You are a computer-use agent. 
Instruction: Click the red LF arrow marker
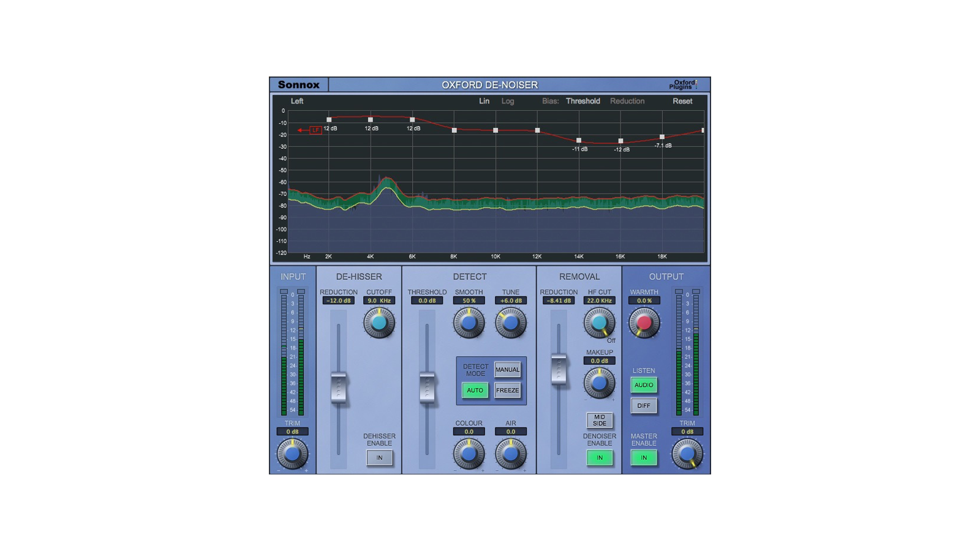pos(309,130)
